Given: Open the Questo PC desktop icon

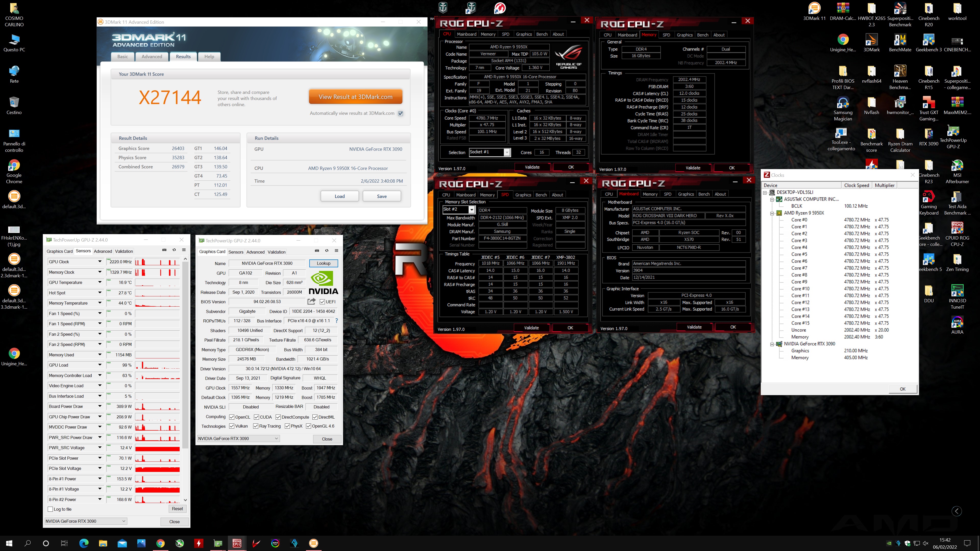Looking at the screenshot, I should tap(14, 43).
